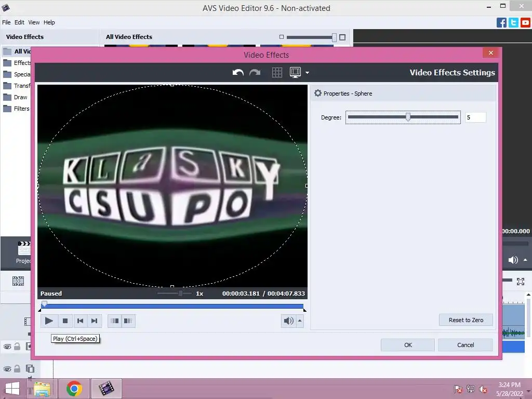Image resolution: width=532 pixels, height=399 pixels.
Task: Adjust the Degree slider
Action: click(403, 117)
